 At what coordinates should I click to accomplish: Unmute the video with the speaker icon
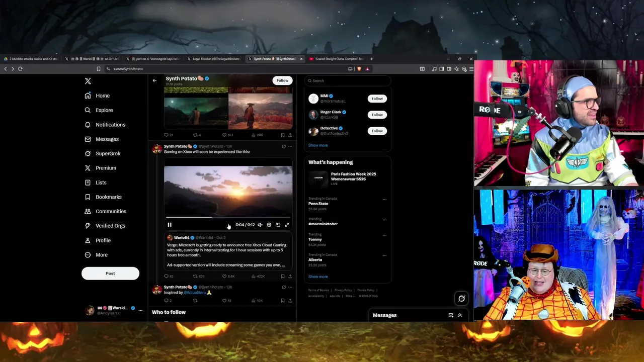[260, 225]
